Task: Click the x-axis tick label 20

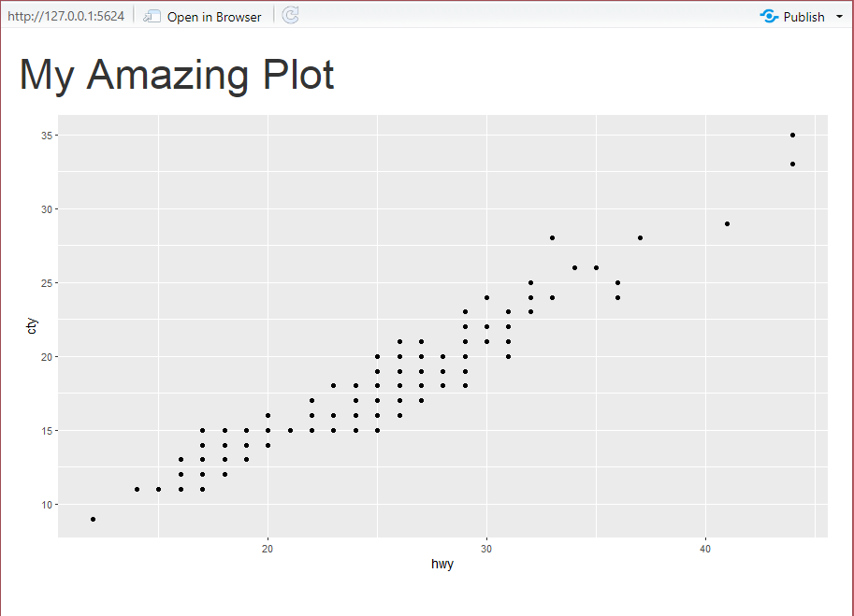Action: coord(268,548)
